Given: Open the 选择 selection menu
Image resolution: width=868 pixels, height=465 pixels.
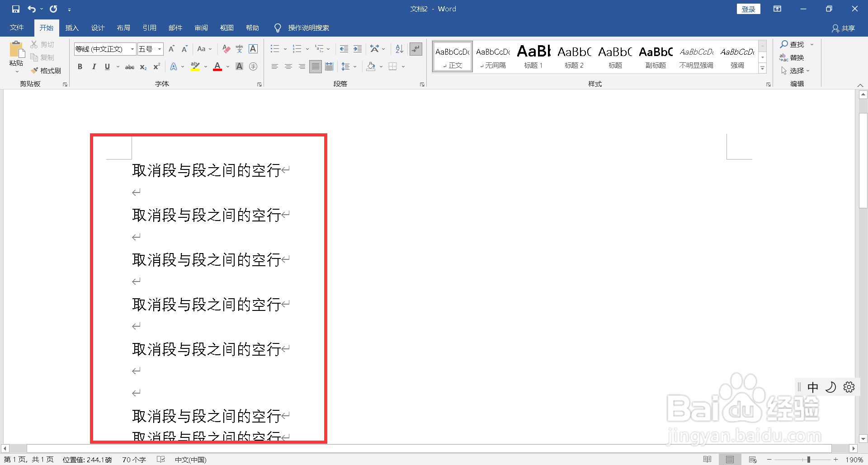Looking at the screenshot, I should tap(795, 70).
